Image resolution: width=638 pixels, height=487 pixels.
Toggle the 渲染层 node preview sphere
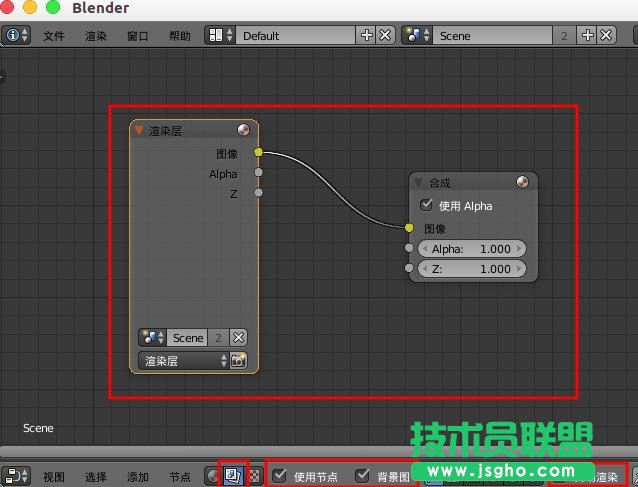243,130
